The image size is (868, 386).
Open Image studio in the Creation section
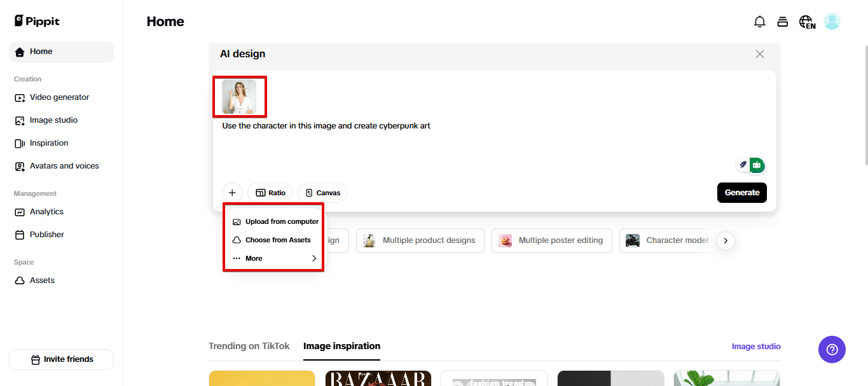coord(54,120)
